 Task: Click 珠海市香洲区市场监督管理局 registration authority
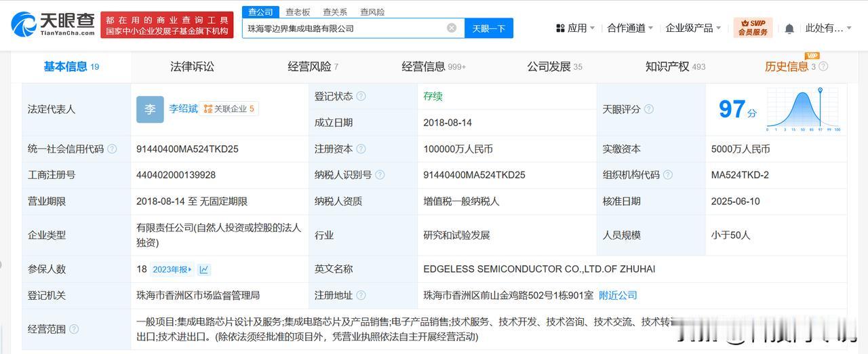(198, 296)
